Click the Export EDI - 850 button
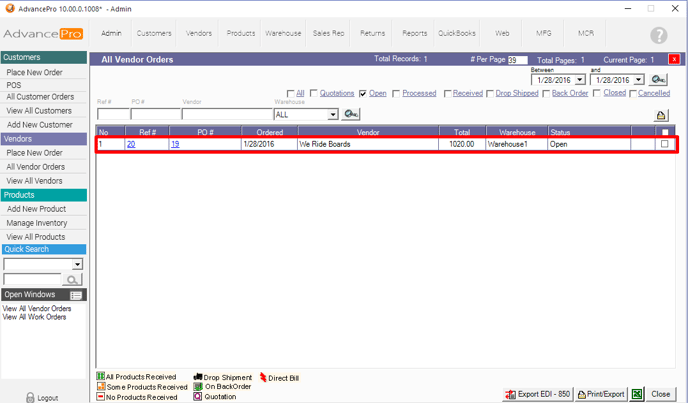Viewport: 688px width, 403px height. [539, 394]
